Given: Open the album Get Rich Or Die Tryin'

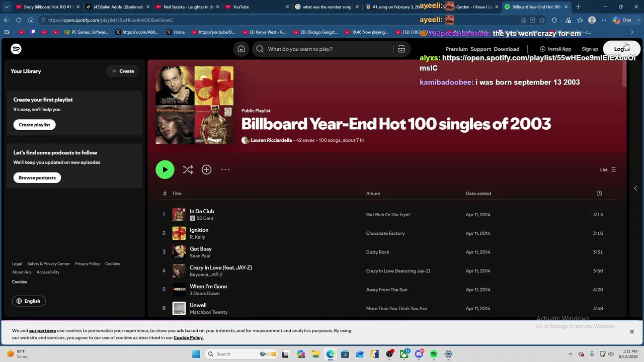Looking at the screenshot, I should (x=388, y=215).
